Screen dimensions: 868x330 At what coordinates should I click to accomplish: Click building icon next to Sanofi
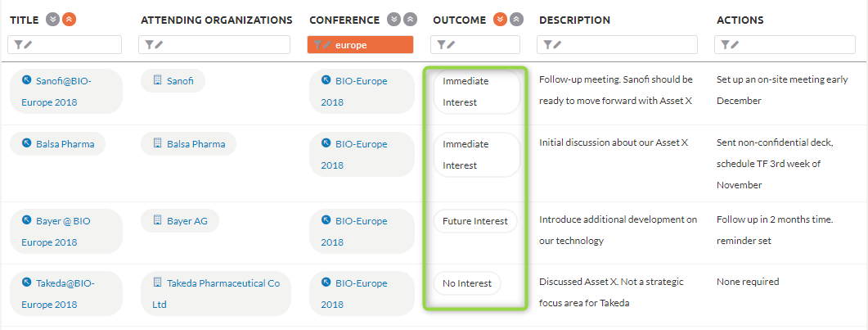157,81
